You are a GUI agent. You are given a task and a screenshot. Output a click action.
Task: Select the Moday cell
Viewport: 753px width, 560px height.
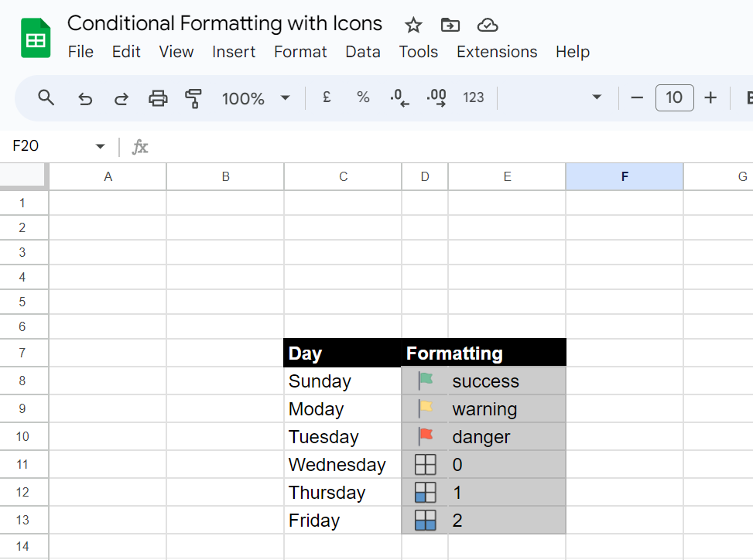[x=342, y=409]
